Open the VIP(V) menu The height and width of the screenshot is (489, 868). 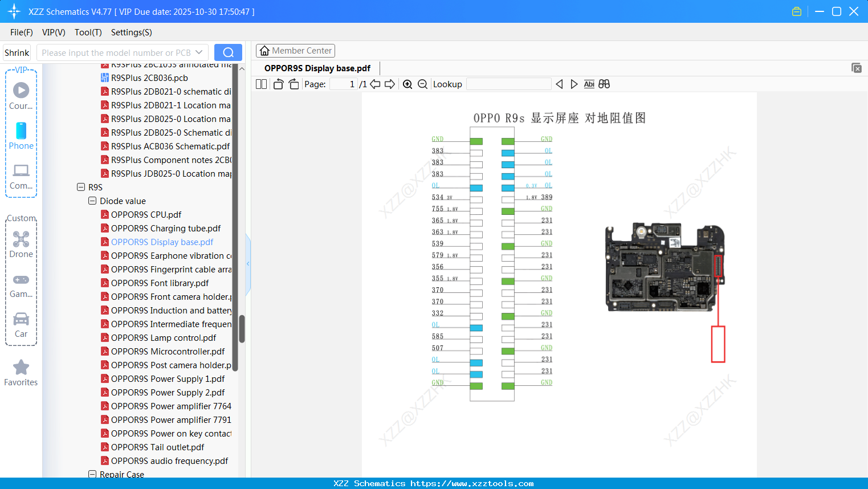(54, 32)
